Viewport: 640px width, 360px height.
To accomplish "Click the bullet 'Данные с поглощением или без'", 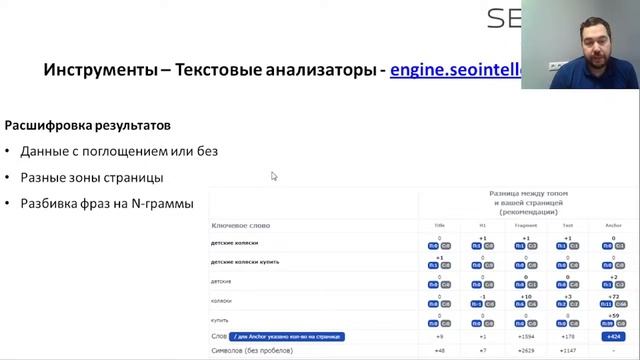I will pyautogui.click(x=119, y=151).
